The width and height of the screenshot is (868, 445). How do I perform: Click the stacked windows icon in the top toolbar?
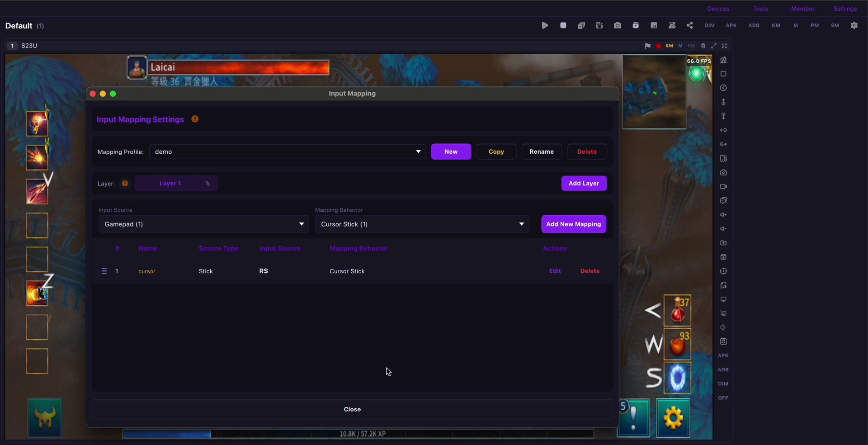coord(581,26)
